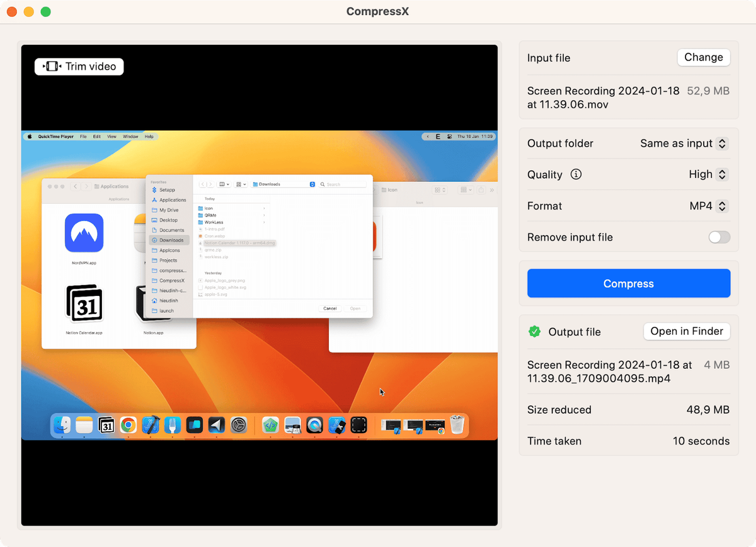Screen dimensions: 756x547
Task: Open the Output folder dropdown
Action: pos(684,144)
